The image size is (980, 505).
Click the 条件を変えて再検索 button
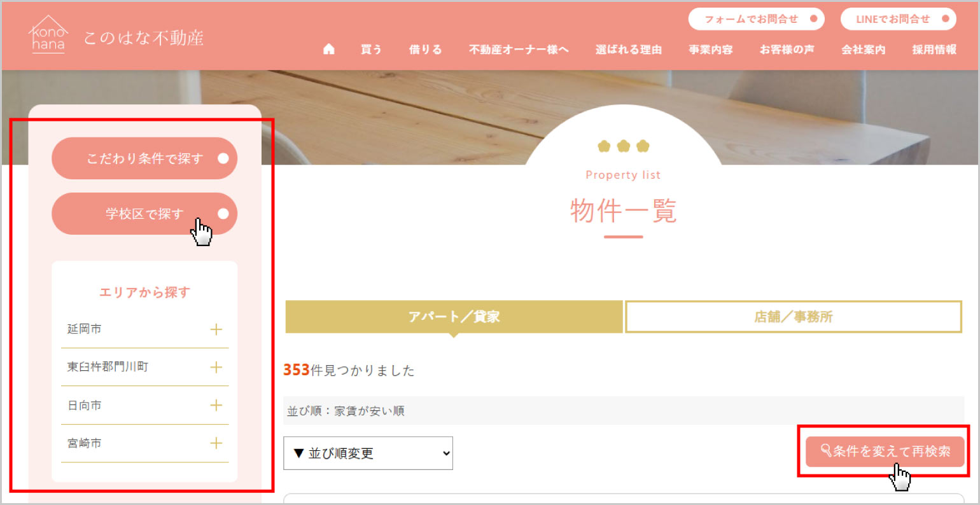884,450
